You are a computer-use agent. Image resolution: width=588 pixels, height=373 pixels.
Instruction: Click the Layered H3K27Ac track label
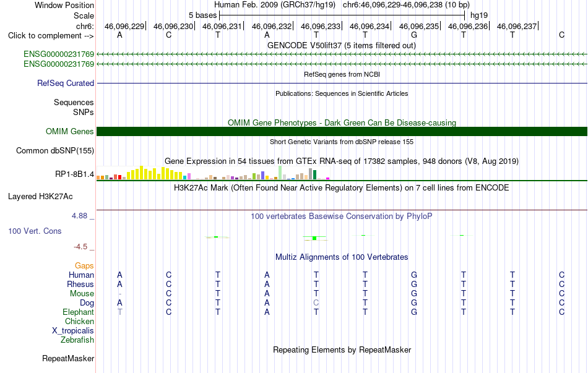point(40,197)
